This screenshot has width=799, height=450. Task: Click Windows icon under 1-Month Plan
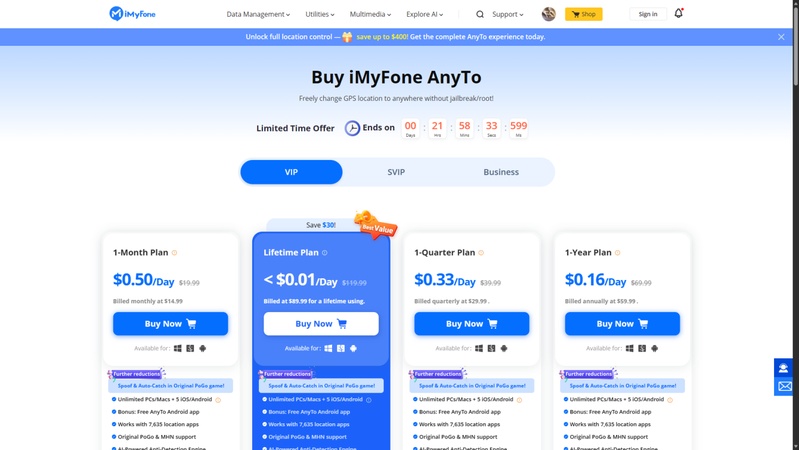coord(177,348)
